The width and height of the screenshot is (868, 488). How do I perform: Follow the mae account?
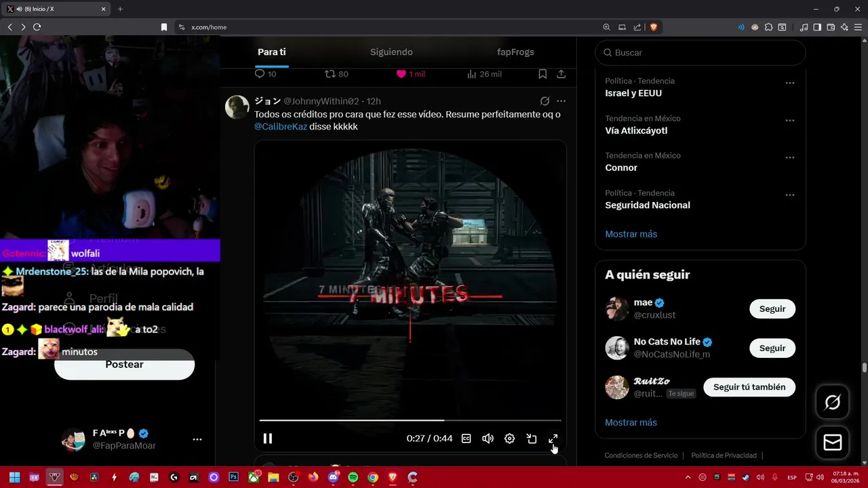tap(772, 309)
